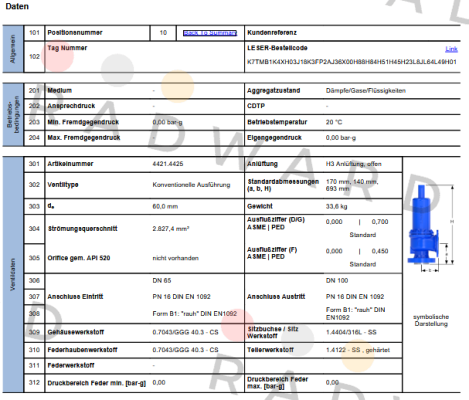Select the 'Ventildaten' section sidebar label
The image size is (469, 400).
[13, 275]
